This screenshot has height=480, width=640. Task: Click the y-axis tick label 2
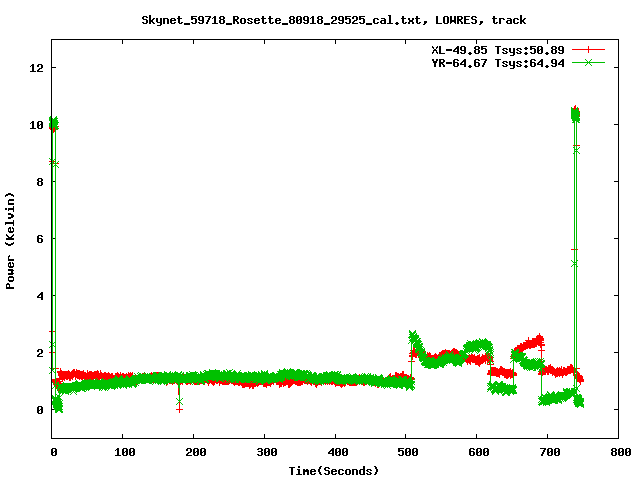[40, 353]
